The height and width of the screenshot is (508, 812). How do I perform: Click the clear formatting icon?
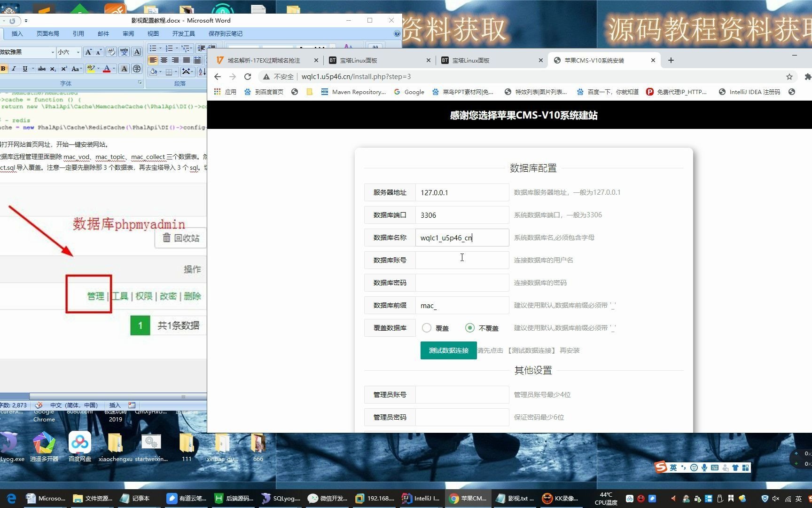point(111,52)
